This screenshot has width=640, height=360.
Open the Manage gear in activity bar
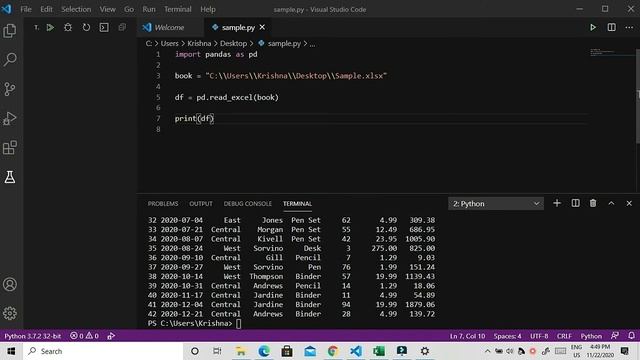(x=10, y=313)
